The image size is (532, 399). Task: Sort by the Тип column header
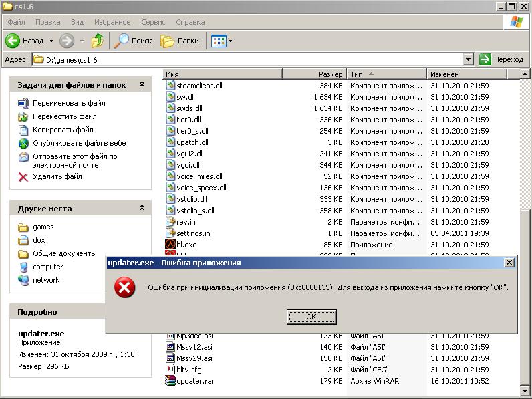click(386, 74)
